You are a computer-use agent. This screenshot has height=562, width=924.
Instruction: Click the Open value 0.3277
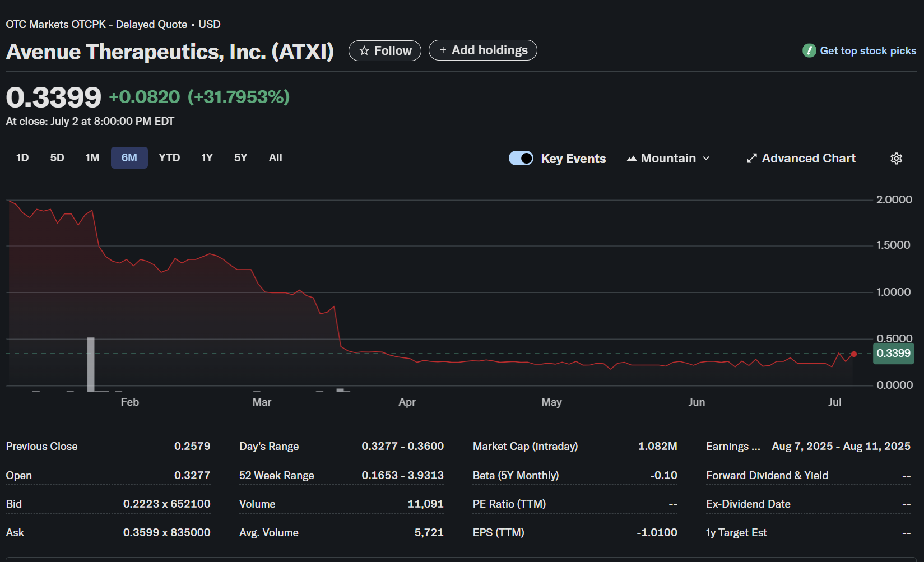coord(192,476)
